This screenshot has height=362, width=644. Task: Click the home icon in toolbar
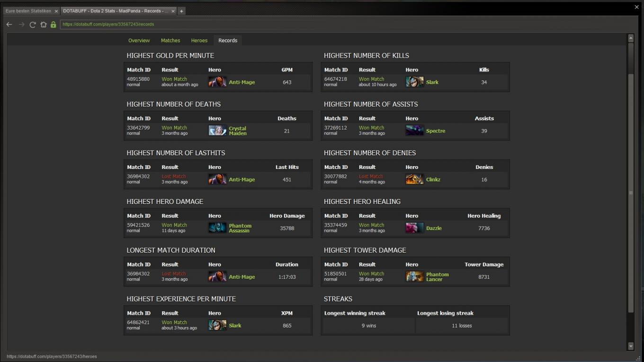pyautogui.click(x=43, y=25)
